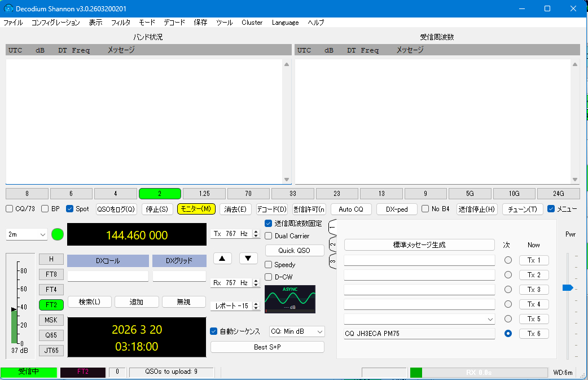Click the up arrow frequency shift button
Image resolution: width=588 pixels, height=380 pixels.
(222, 259)
